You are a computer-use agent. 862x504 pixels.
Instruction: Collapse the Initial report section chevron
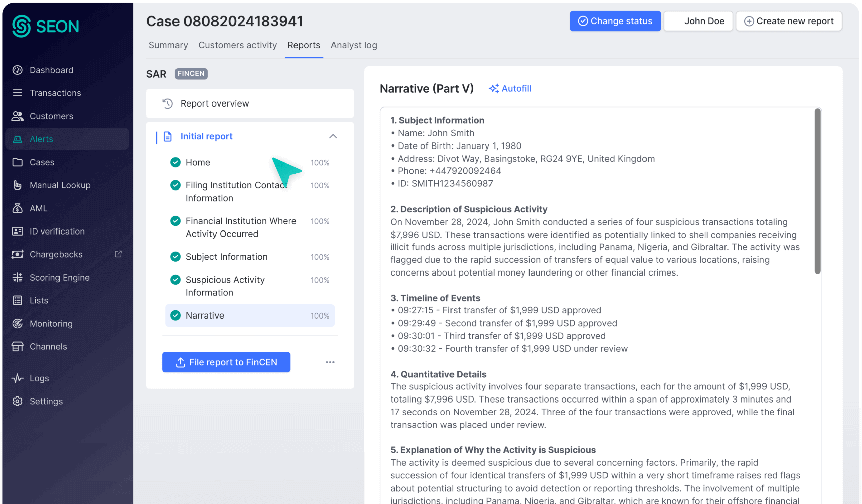pos(333,136)
